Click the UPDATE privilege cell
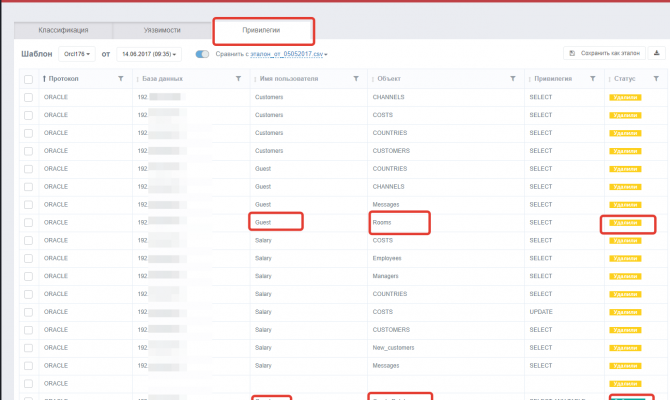 pos(541,312)
